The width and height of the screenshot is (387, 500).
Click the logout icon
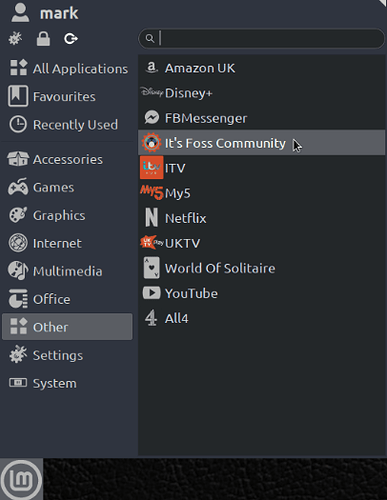[x=71, y=39]
